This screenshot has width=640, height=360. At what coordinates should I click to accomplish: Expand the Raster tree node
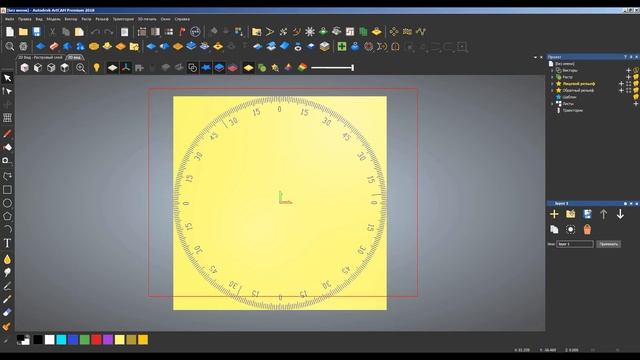pos(552,77)
